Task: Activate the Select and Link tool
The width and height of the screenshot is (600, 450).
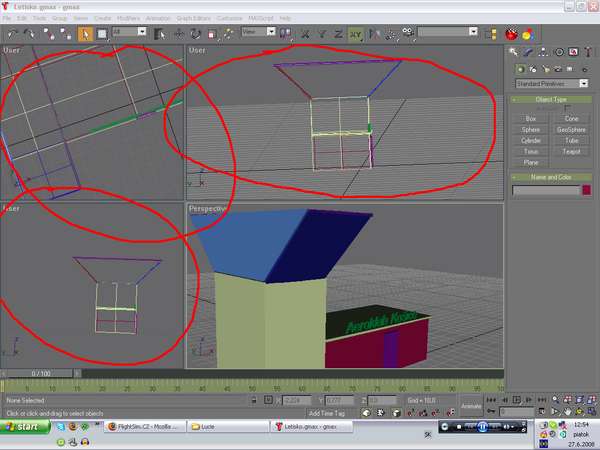Action: click(x=49, y=34)
